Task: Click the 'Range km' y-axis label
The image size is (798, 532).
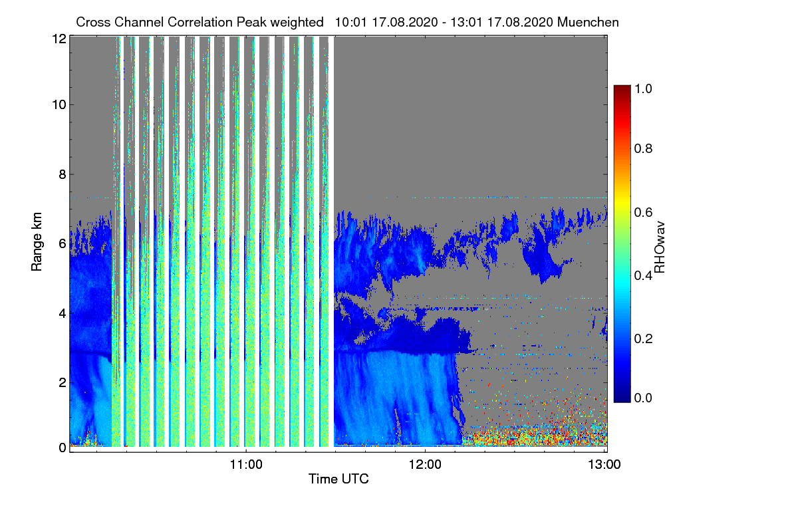Action: 37,241
